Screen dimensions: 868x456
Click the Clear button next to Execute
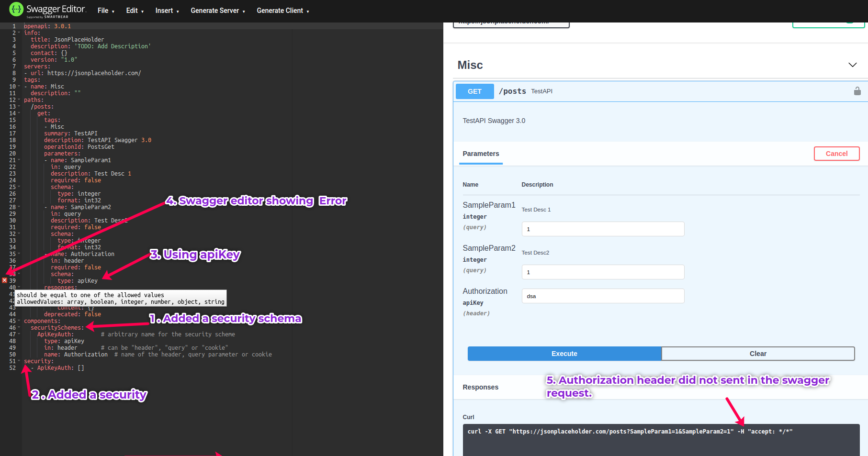tap(758, 354)
